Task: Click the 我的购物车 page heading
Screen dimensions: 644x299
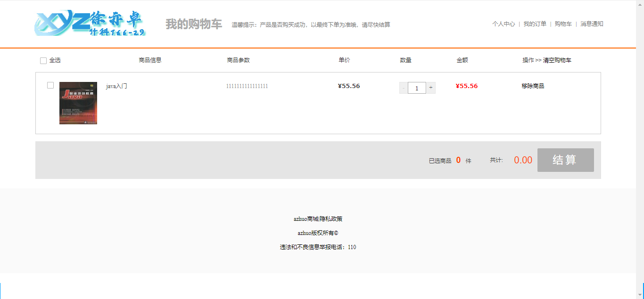Action: (x=194, y=24)
